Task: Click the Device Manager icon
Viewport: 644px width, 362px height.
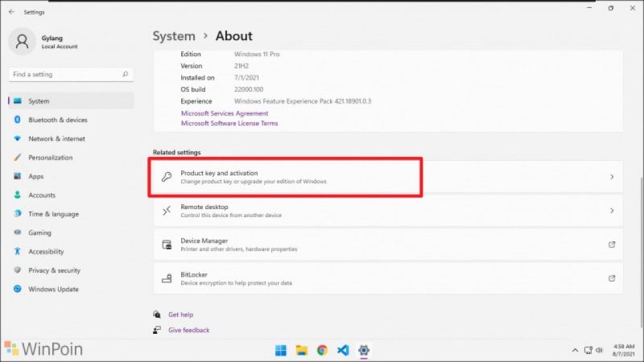Action: tap(167, 245)
